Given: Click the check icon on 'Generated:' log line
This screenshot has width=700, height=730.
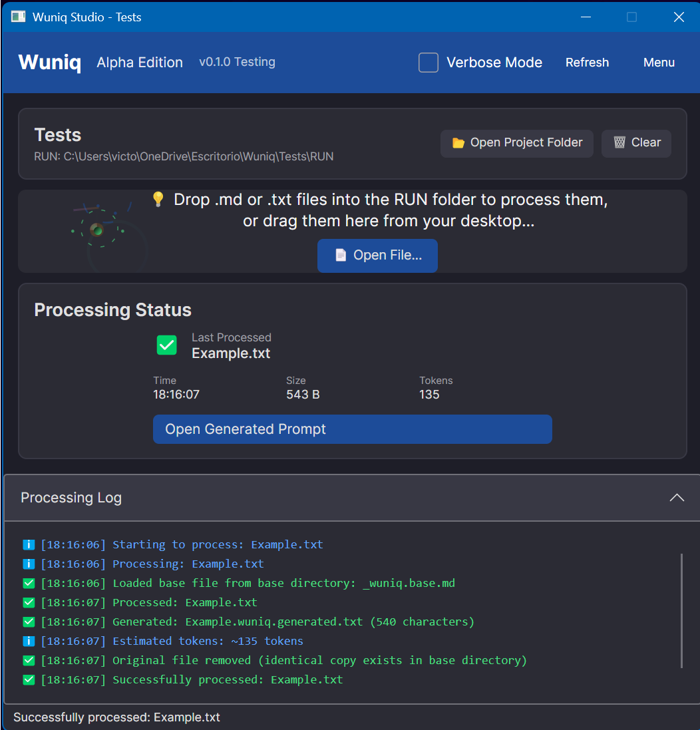Looking at the screenshot, I should coord(29,622).
